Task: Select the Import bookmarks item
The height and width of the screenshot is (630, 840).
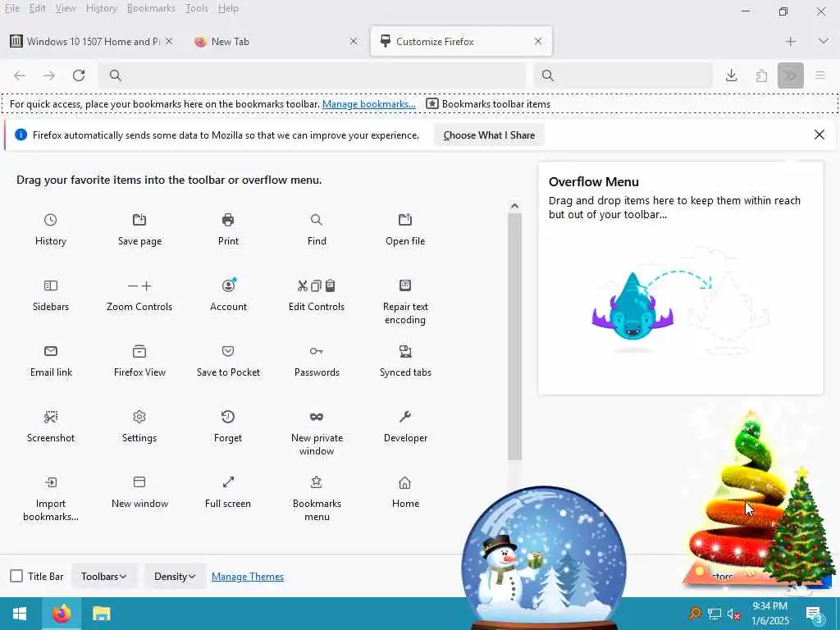Action: (50, 499)
